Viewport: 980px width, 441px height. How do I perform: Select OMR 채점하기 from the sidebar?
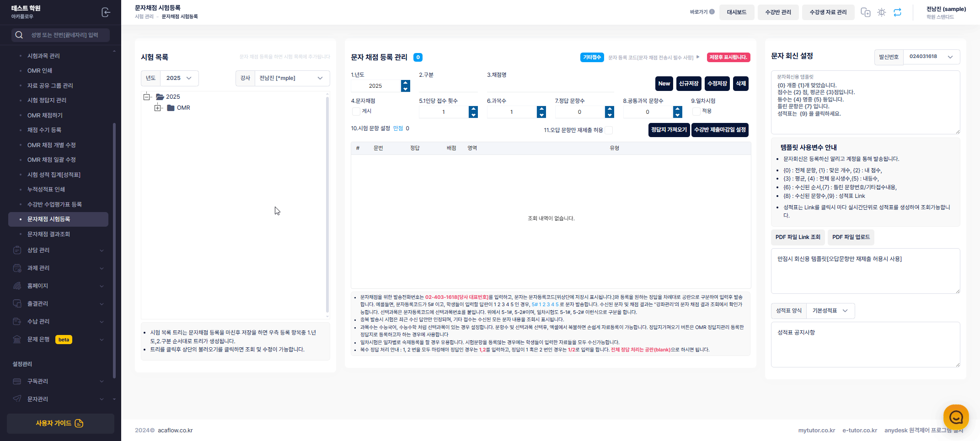click(x=46, y=115)
